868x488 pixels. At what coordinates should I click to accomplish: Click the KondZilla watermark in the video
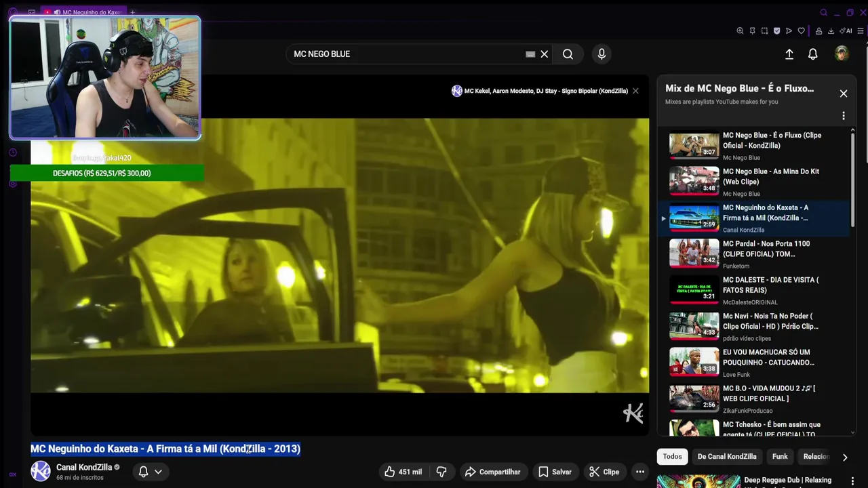[633, 413]
